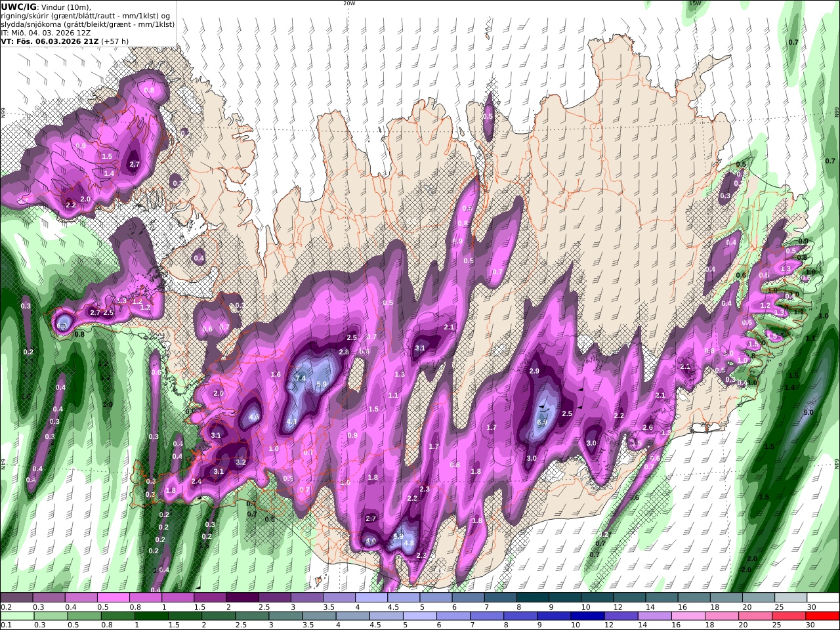Click the 'Vindur (10m)' label in header
Screen dimensions: 840x630
(x=65, y=7)
